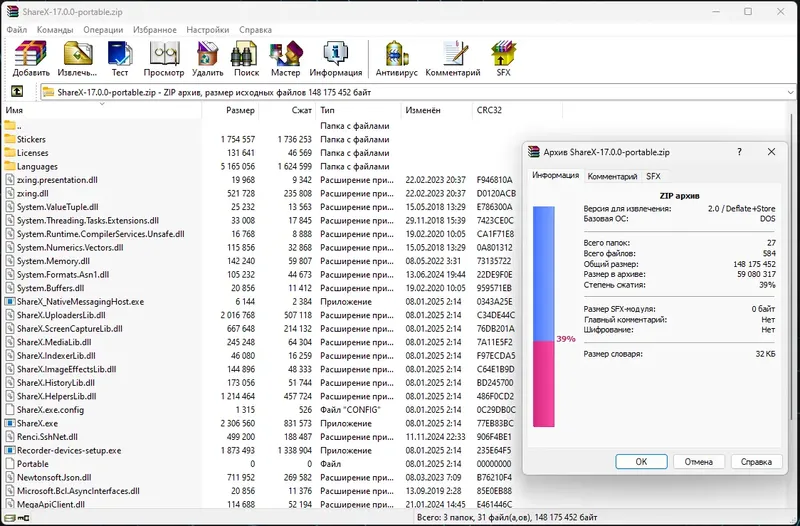Select Recorder-devices-setup.exe file icon
Image resolution: width=800 pixels, height=526 pixels.
[10, 450]
